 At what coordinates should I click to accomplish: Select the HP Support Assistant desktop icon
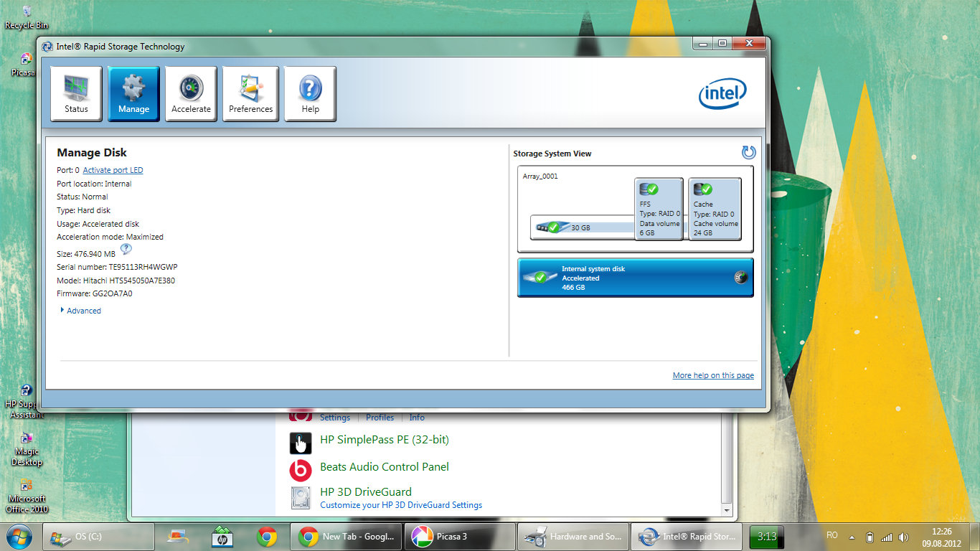(26, 402)
